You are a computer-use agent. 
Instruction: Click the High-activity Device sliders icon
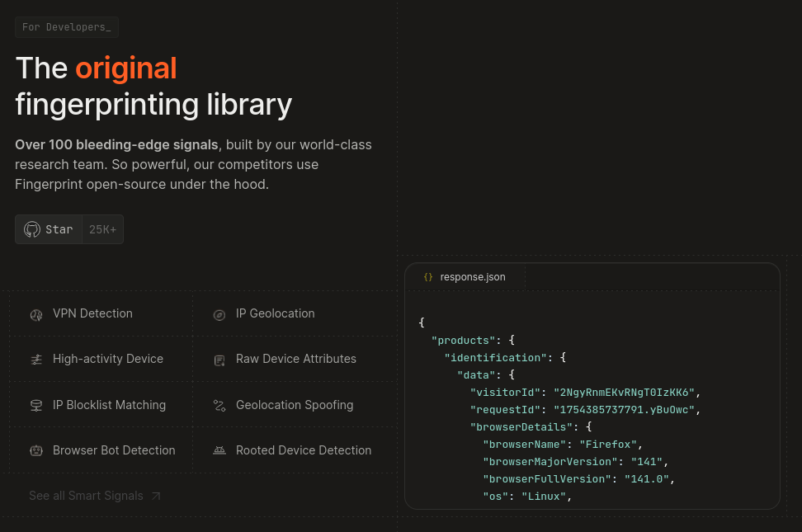[x=36, y=360]
